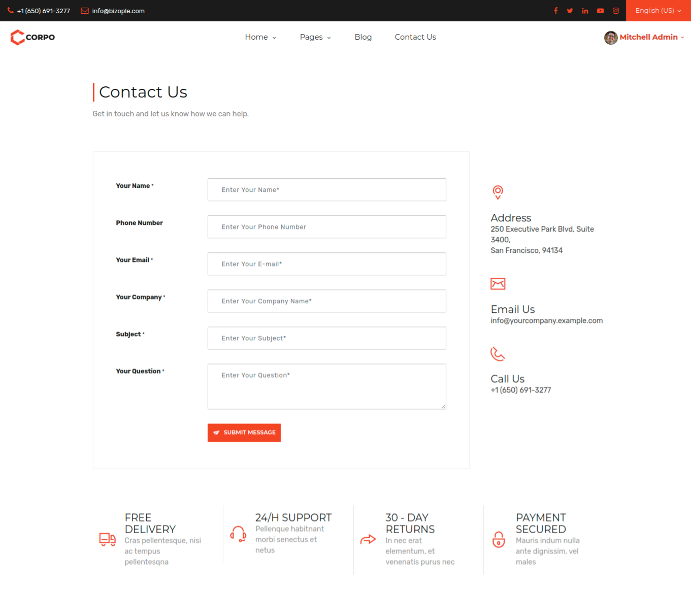Open the YouTube icon link
Image resolution: width=691 pixels, height=616 pixels.
(x=600, y=11)
